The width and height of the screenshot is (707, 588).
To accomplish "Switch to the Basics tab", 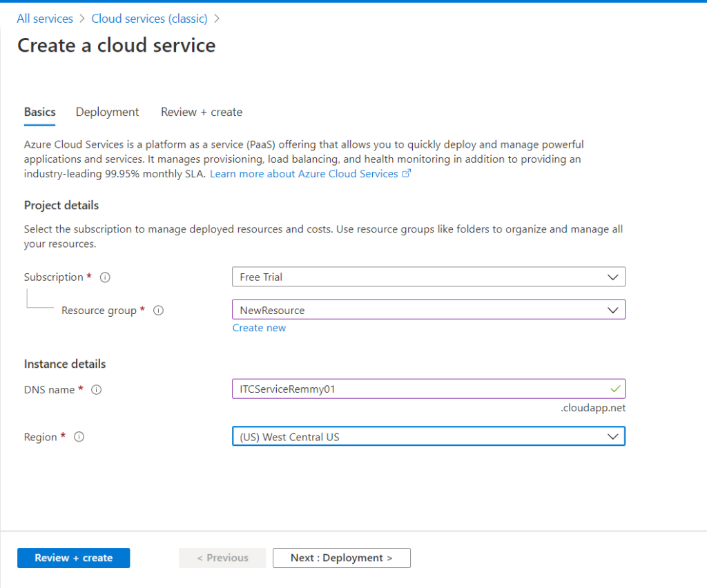I will point(39,112).
